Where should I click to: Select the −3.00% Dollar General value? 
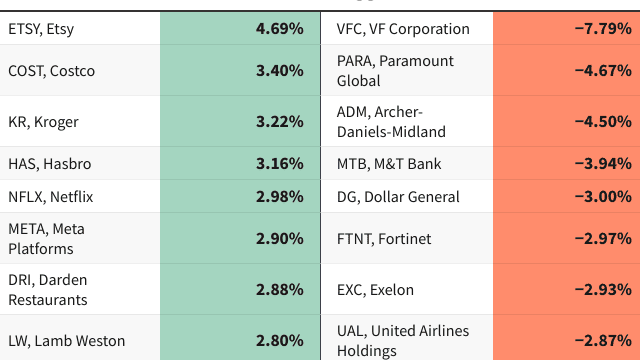(x=603, y=196)
